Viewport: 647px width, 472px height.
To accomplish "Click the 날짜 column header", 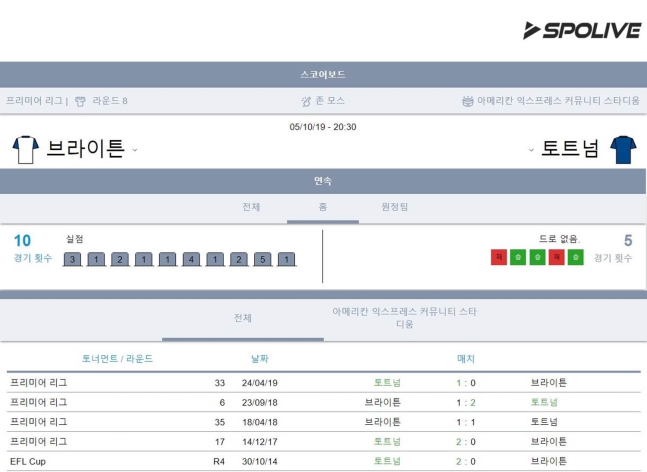I will coord(260,359).
